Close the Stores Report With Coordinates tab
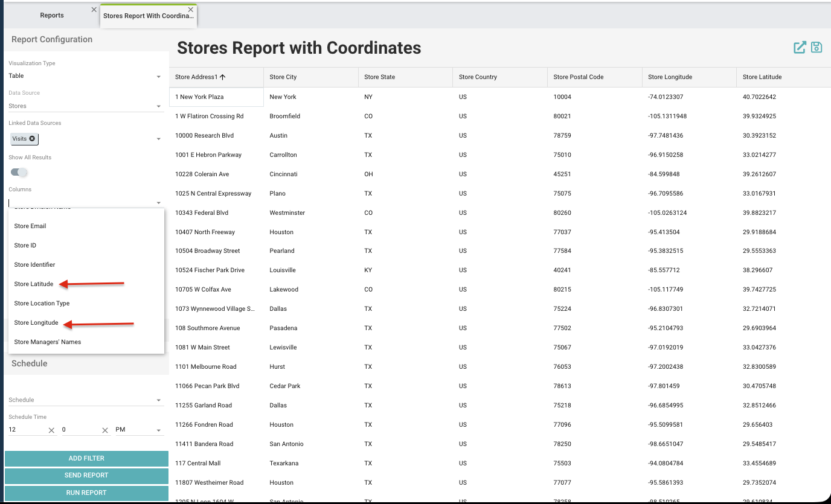Screen dimensions: 831x504 191,10
